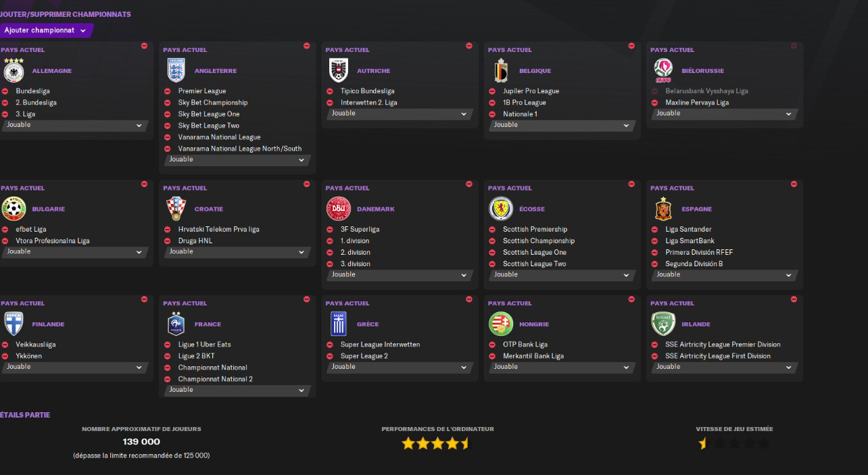Remove the 3. Liga league
Image resolution: width=868 pixels, height=475 pixels.
pos(5,114)
